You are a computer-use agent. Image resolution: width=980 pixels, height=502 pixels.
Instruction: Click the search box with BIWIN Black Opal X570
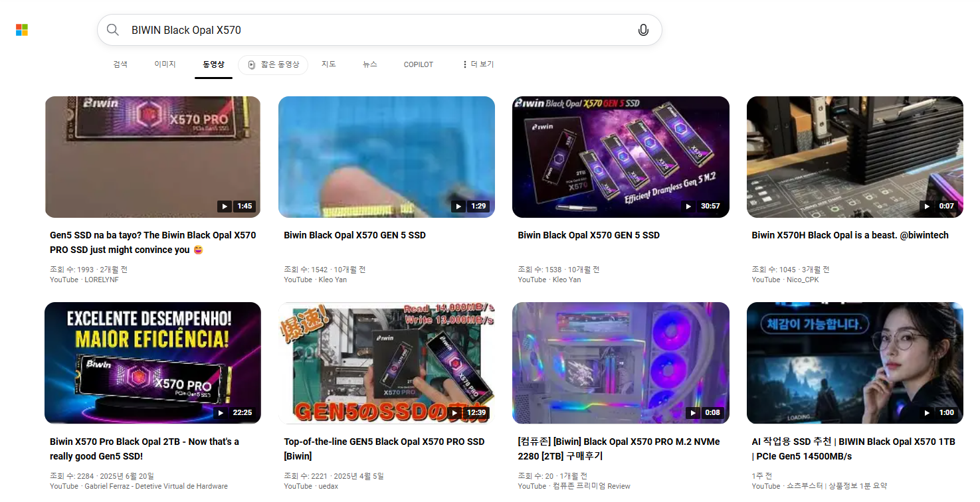pos(379,30)
